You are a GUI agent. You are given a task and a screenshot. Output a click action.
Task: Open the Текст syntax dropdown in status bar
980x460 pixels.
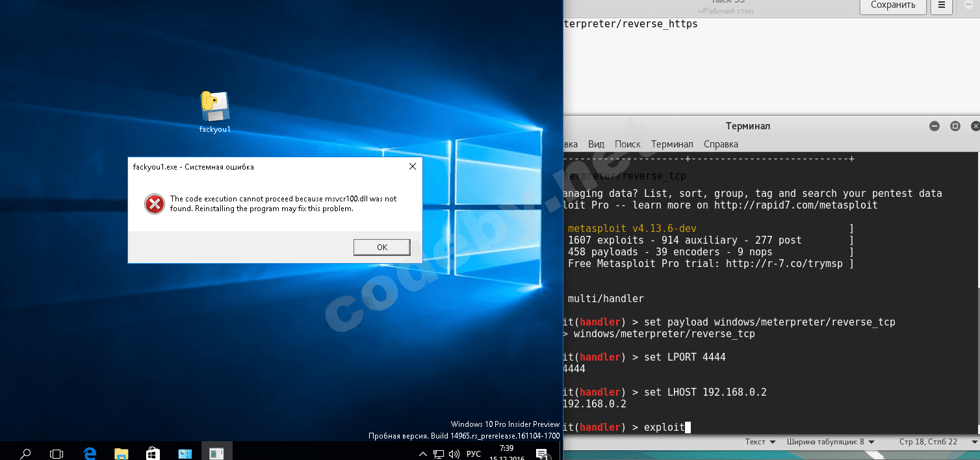pyautogui.click(x=760, y=442)
